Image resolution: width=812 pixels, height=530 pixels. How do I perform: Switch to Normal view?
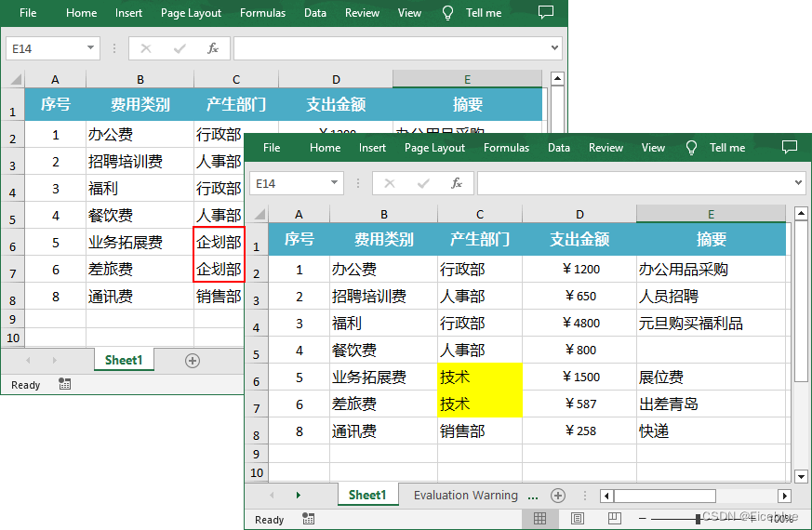[539, 518]
